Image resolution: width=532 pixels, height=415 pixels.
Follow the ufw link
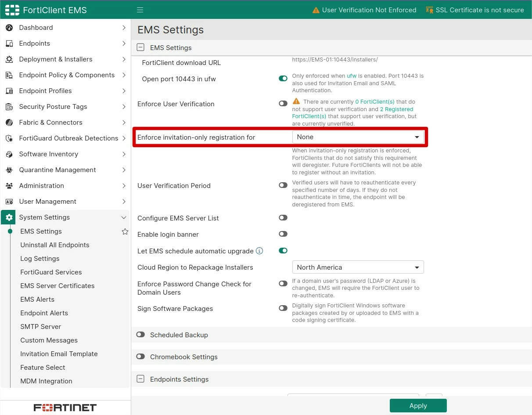point(352,76)
